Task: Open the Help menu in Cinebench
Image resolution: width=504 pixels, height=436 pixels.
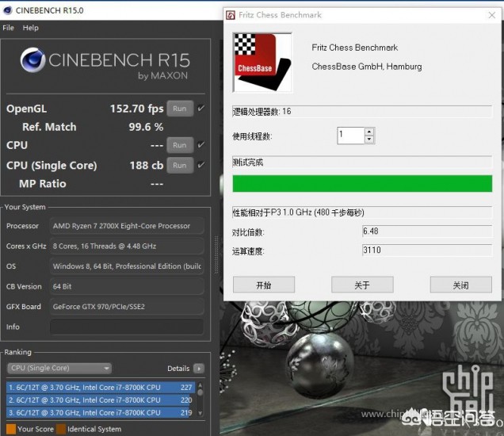Action: pyautogui.click(x=31, y=28)
